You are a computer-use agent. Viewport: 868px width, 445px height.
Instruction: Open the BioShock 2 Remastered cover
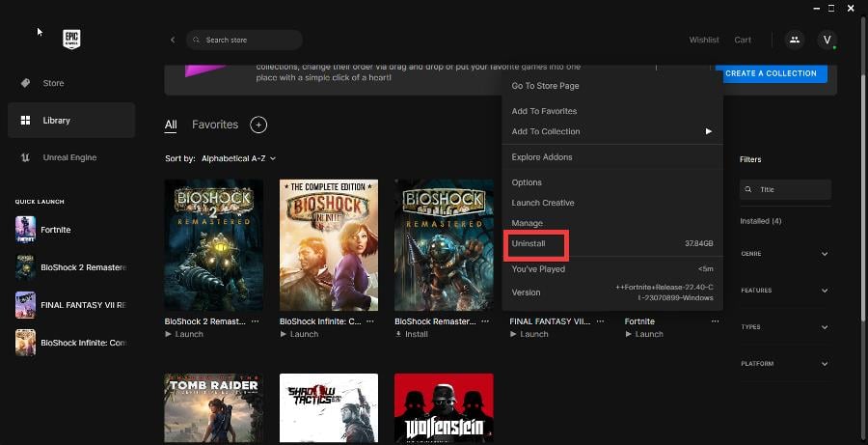[x=214, y=245]
